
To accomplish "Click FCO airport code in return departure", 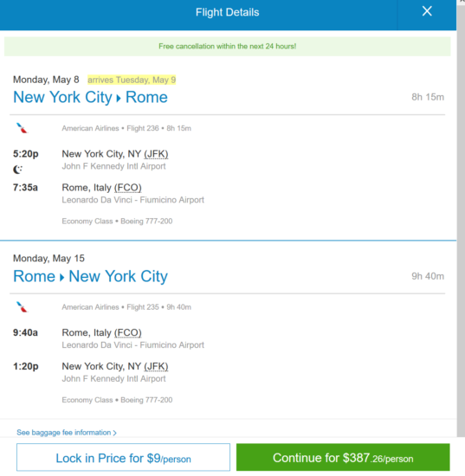I will pyautogui.click(x=128, y=332).
